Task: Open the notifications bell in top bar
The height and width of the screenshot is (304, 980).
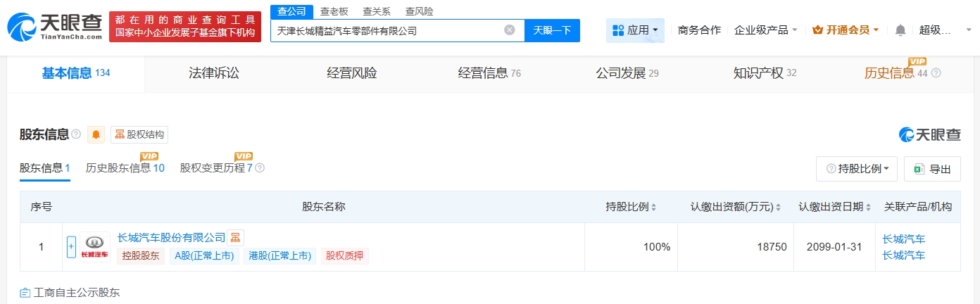Action: (900, 30)
